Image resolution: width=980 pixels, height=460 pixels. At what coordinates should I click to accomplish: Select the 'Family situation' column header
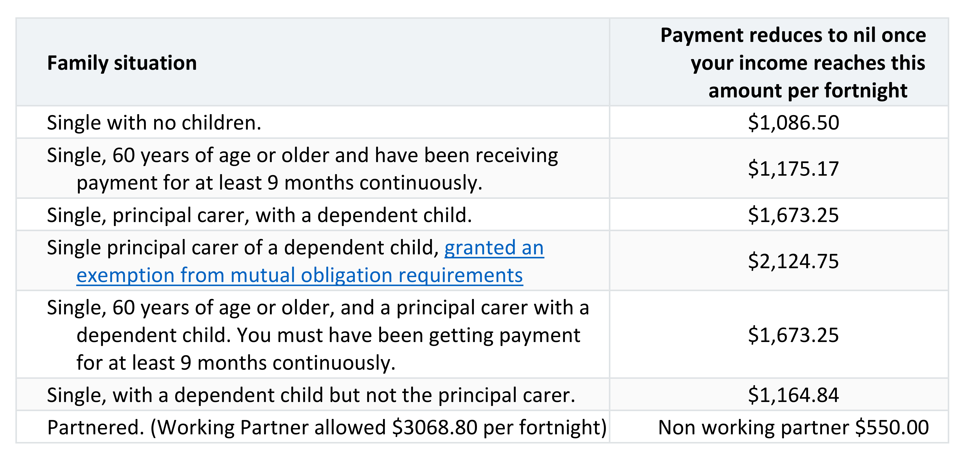(122, 63)
